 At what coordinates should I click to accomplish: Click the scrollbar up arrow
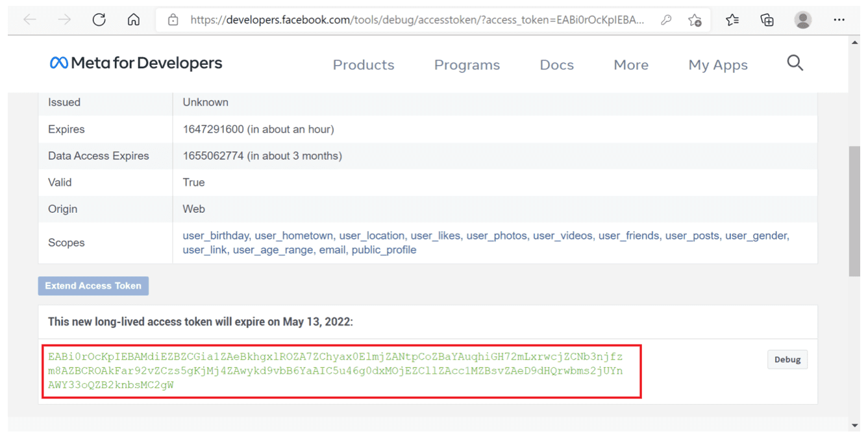tap(854, 42)
